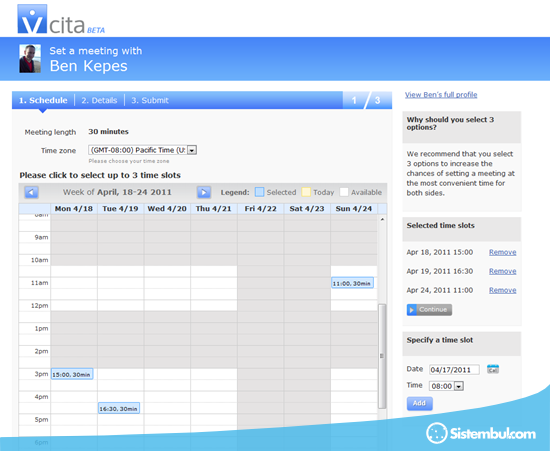Open the calendar date picker icon
Viewport: 550px width, 451px height.
click(x=493, y=369)
